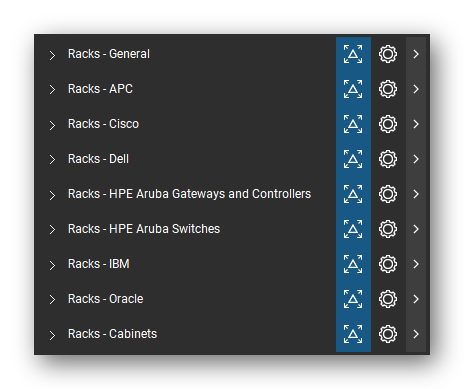Click scale icon for Racks - HPE Aruba Switches

click(x=353, y=229)
